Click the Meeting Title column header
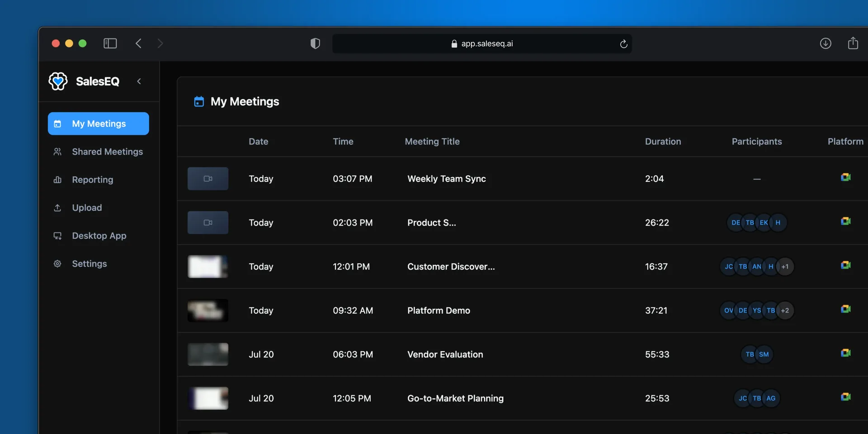 [432, 142]
